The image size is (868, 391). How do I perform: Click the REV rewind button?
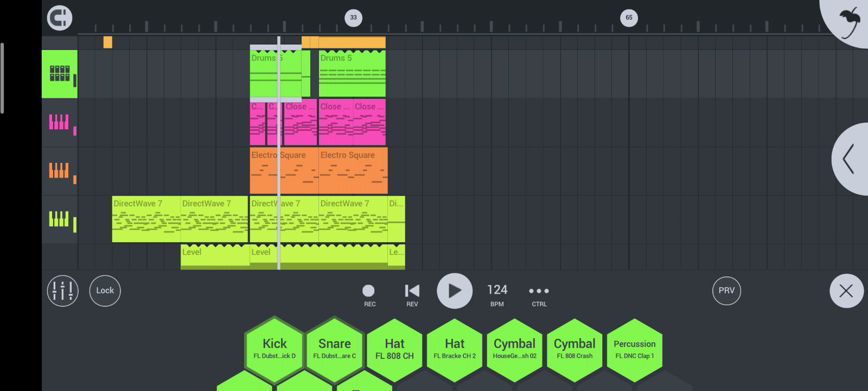[412, 295]
